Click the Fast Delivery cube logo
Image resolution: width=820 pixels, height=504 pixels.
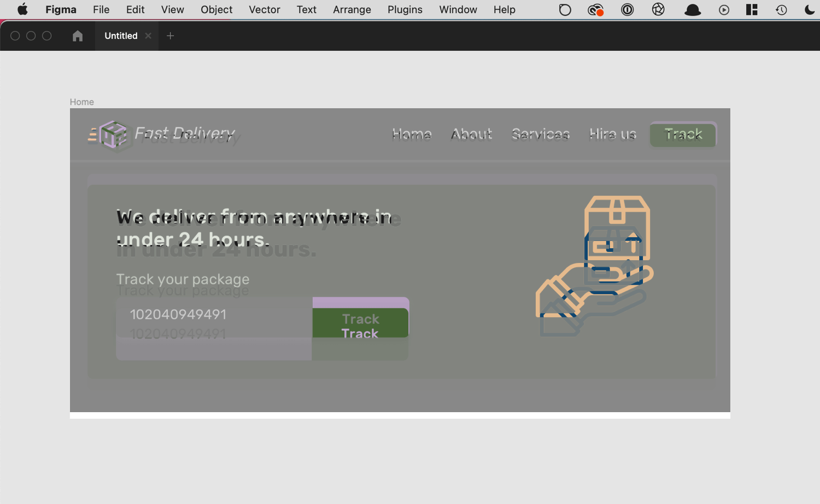111,134
